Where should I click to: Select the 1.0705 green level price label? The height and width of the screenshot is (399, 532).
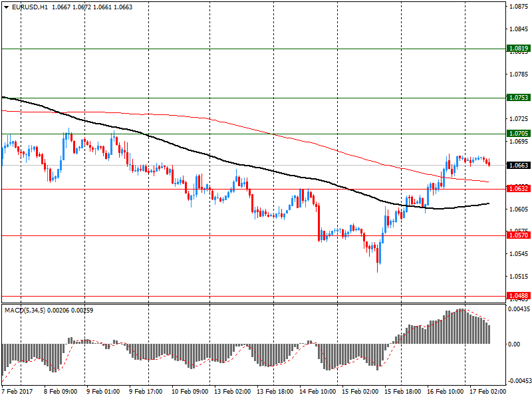519,134
